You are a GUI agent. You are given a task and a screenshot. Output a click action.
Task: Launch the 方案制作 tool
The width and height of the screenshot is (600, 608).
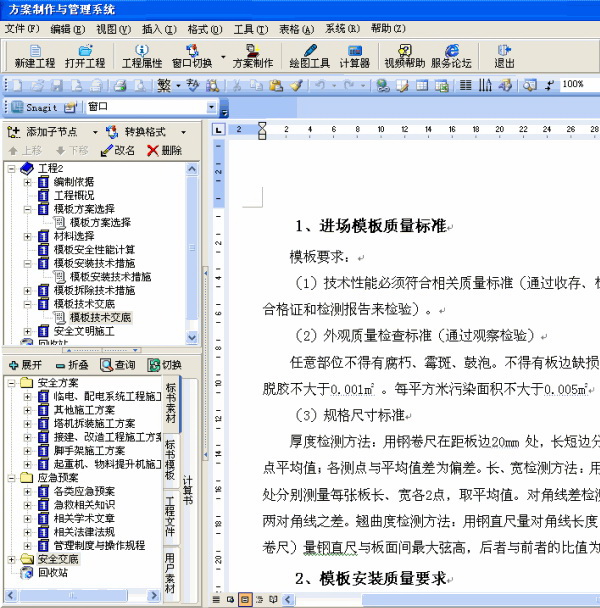coord(253,57)
